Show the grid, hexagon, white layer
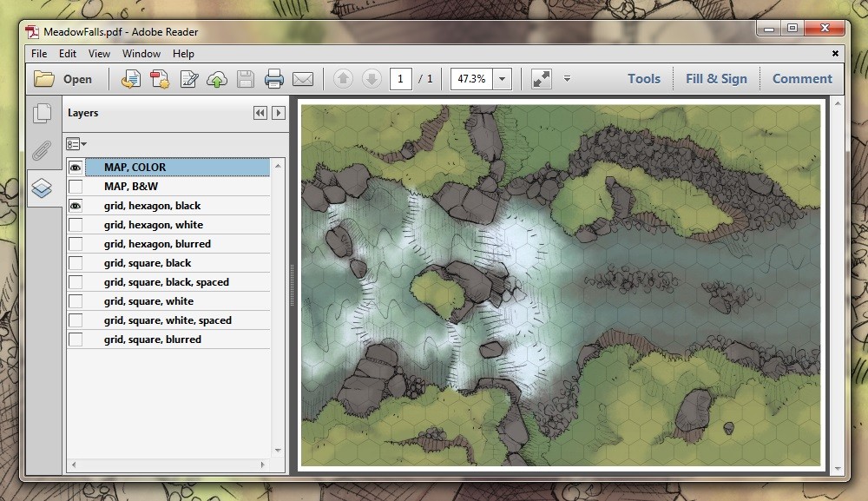 pos(76,225)
